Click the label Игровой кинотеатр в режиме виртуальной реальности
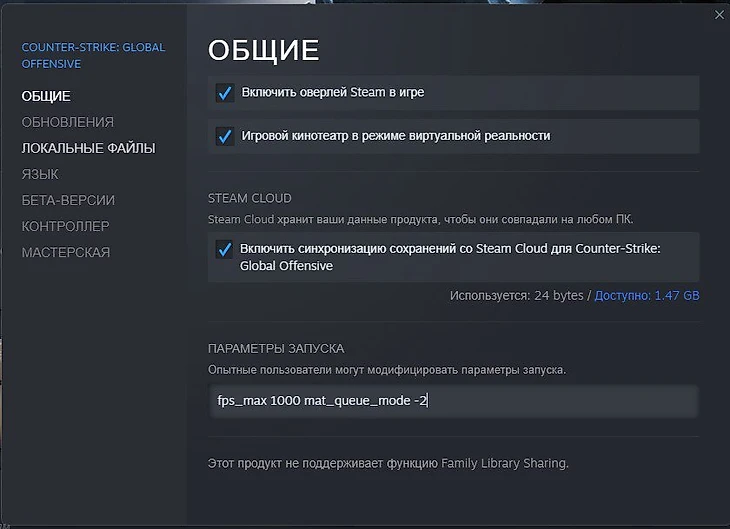730x529 pixels. [x=396, y=136]
